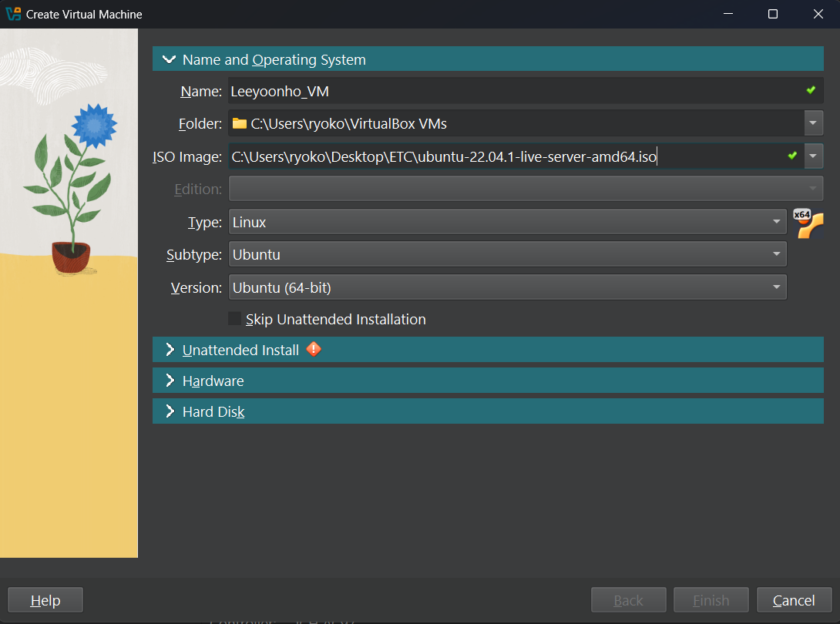Click the VirtualBox icon in title bar

coord(13,14)
